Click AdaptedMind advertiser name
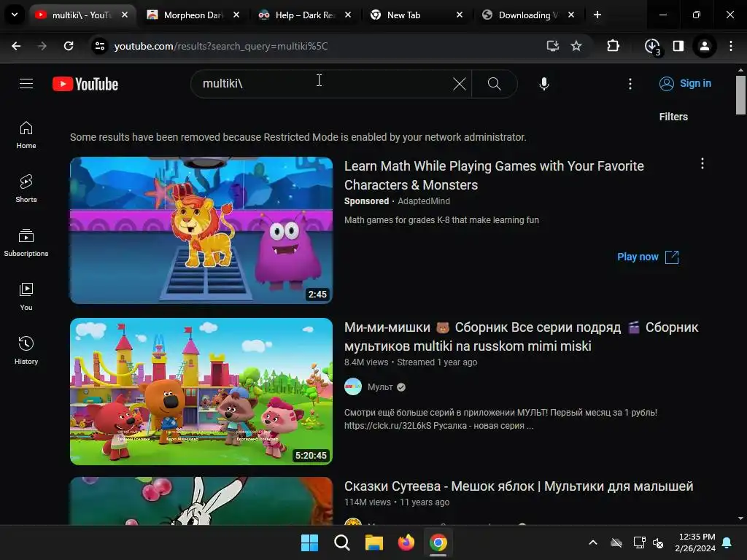The width and height of the screenshot is (747, 560). [424, 201]
